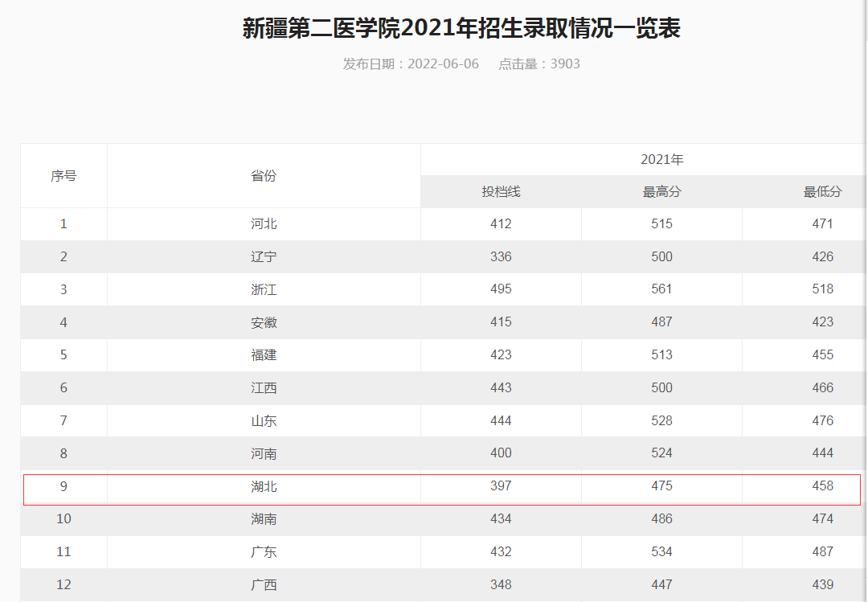
Task: Select the 序号 column header
Action: click(x=63, y=175)
